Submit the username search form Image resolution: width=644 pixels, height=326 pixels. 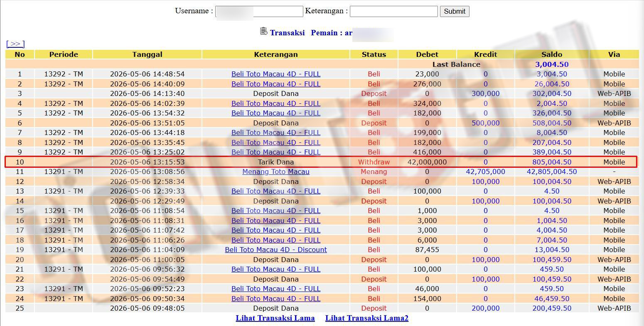click(x=455, y=11)
